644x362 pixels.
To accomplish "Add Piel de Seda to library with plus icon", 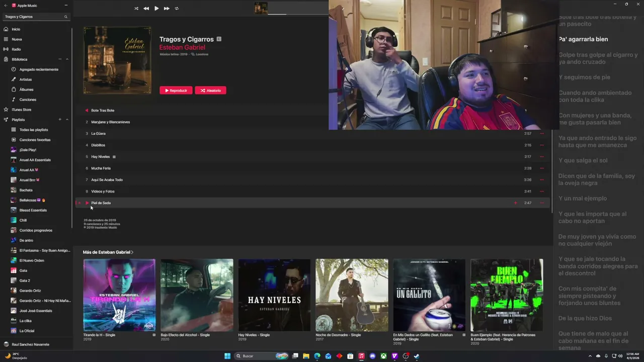I will [x=515, y=203].
